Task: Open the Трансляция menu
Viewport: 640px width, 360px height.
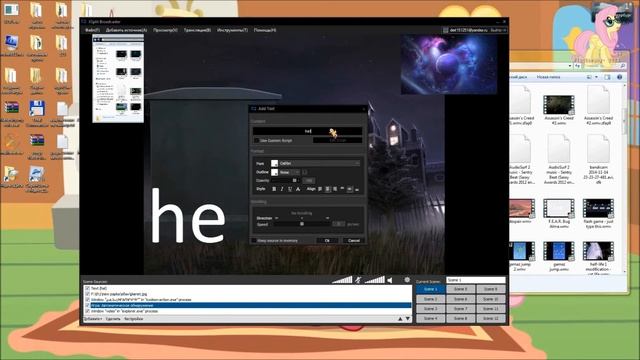Action: 197,30
